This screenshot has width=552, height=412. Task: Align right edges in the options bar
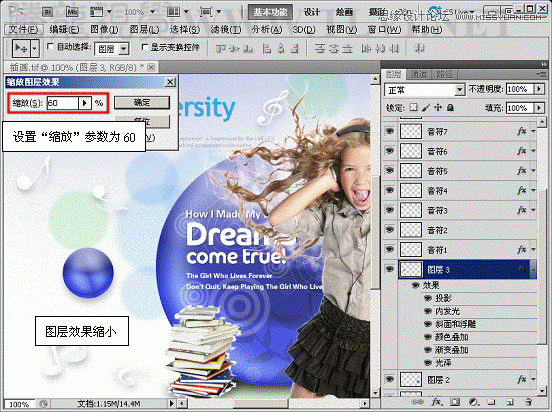tap(294, 49)
